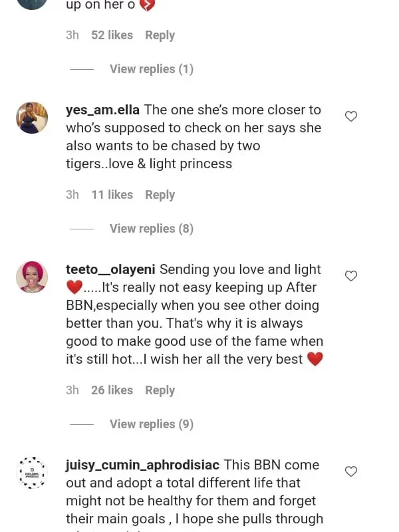Image resolution: width=399 pixels, height=532 pixels.
Task: Click the 3h timestamp on yes_am.ella's comment
Action: pyautogui.click(x=72, y=195)
